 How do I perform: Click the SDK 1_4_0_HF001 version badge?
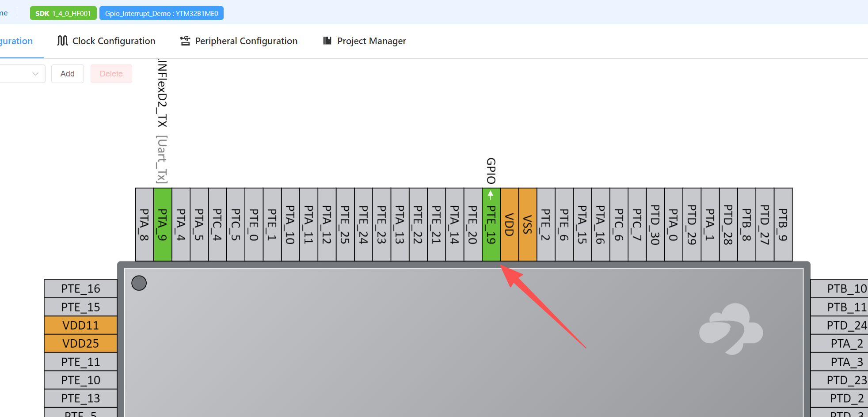click(63, 13)
